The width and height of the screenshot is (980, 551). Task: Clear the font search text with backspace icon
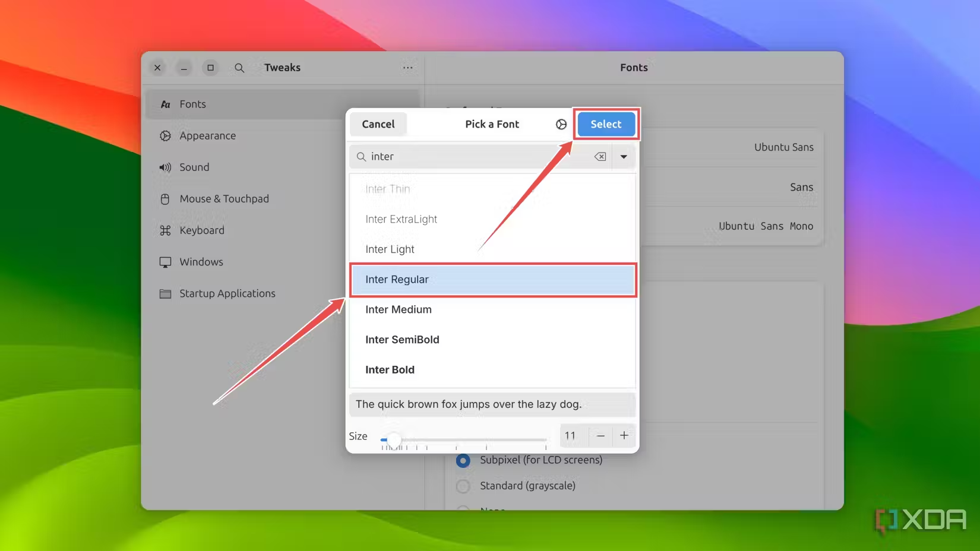coord(600,157)
